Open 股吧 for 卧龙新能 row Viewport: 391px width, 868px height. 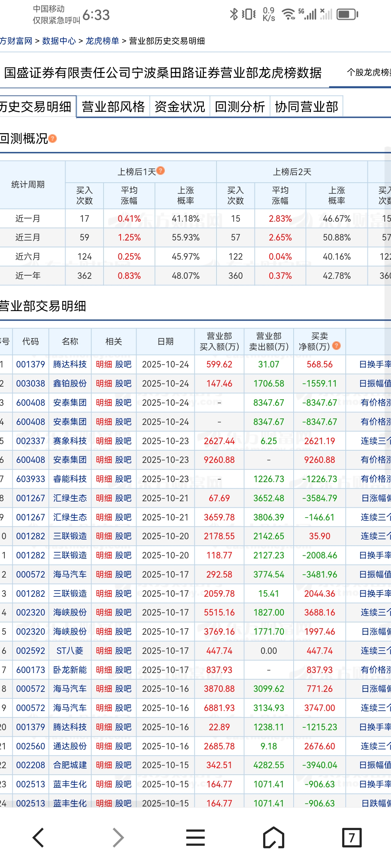click(x=123, y=670)
